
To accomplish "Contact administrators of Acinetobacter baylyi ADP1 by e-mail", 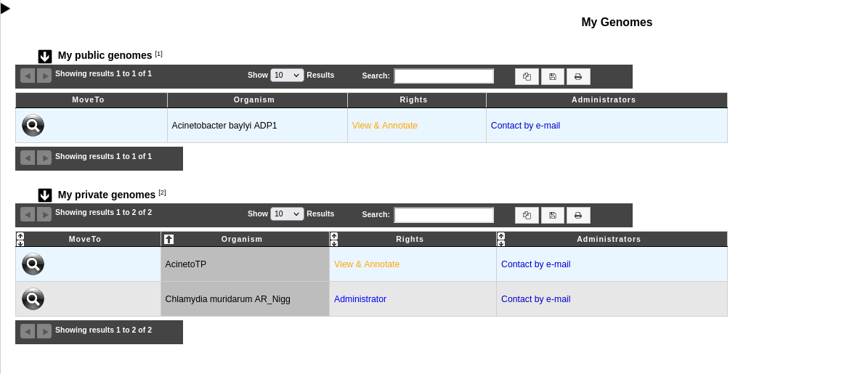I will point(525,126).
